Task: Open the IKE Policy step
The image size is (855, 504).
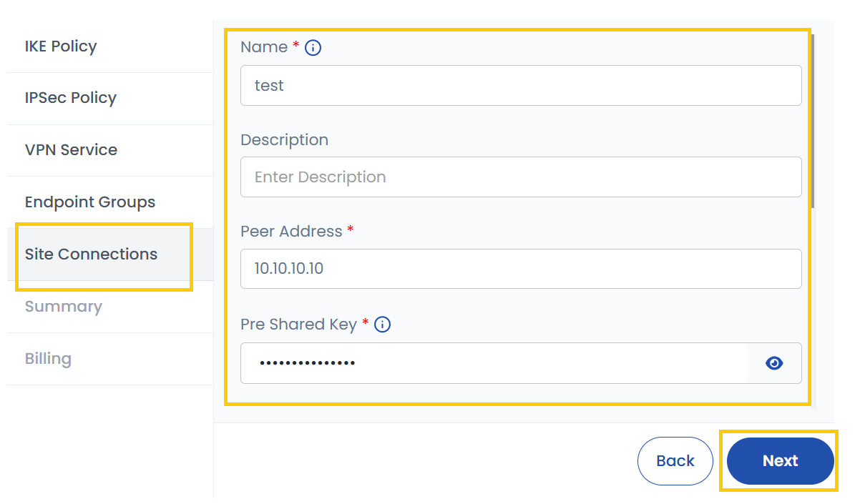Action: (61, 46)
